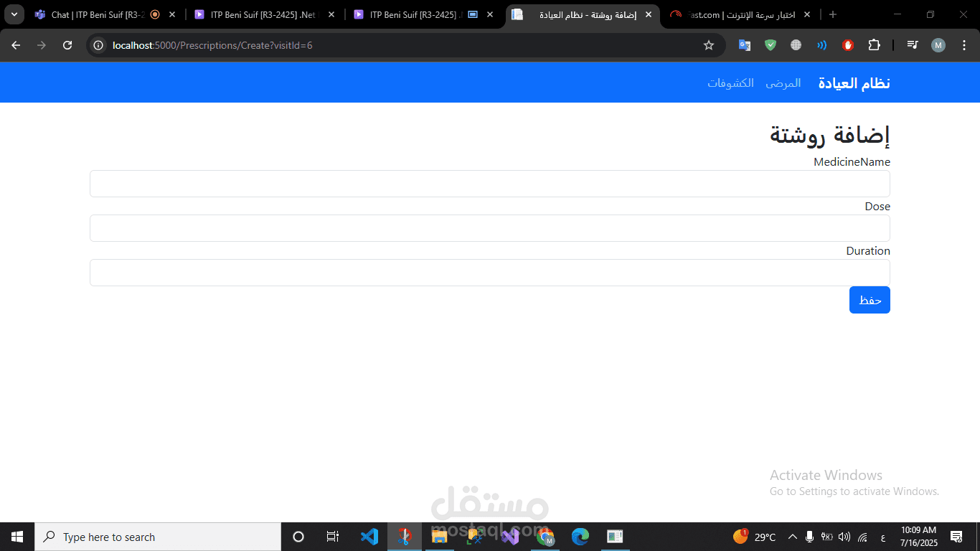
Task: Open Google Chrome taskbar icon
Action: pos(545,537)
